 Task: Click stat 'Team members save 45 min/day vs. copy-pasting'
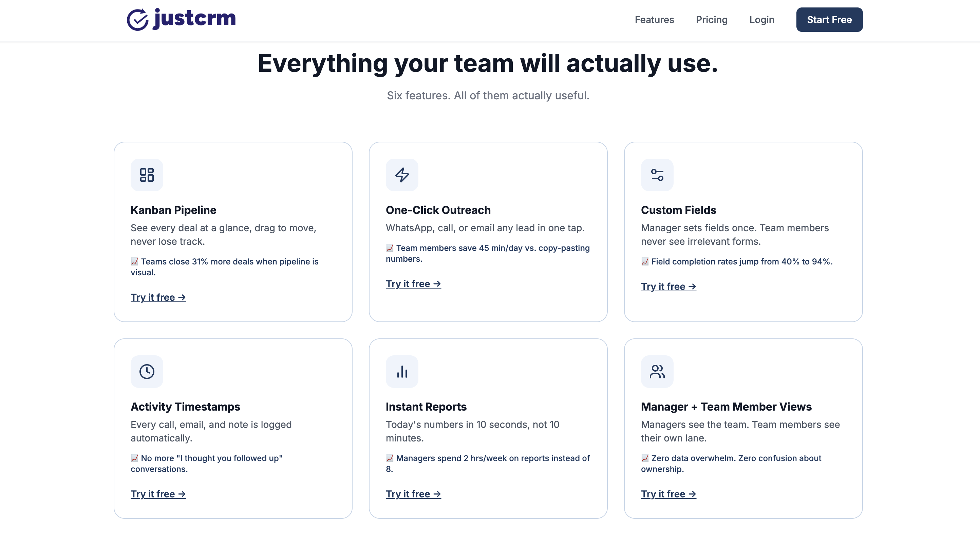point(493,248)
